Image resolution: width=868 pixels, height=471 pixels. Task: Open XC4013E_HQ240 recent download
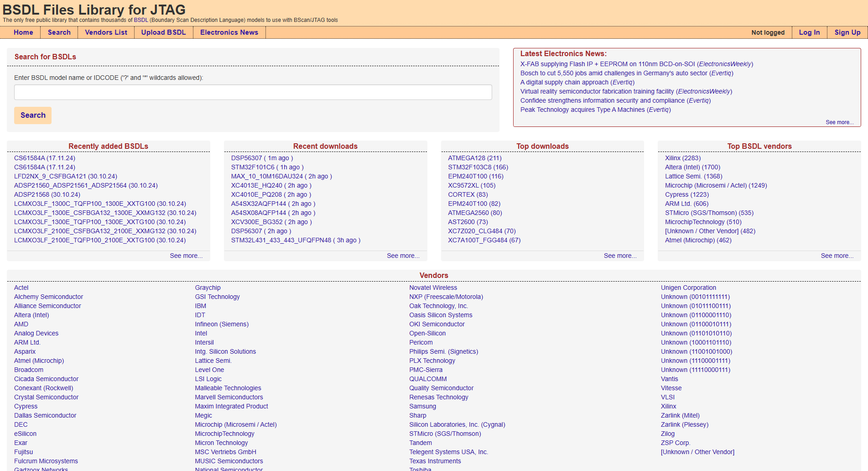[x=271, y=185]
